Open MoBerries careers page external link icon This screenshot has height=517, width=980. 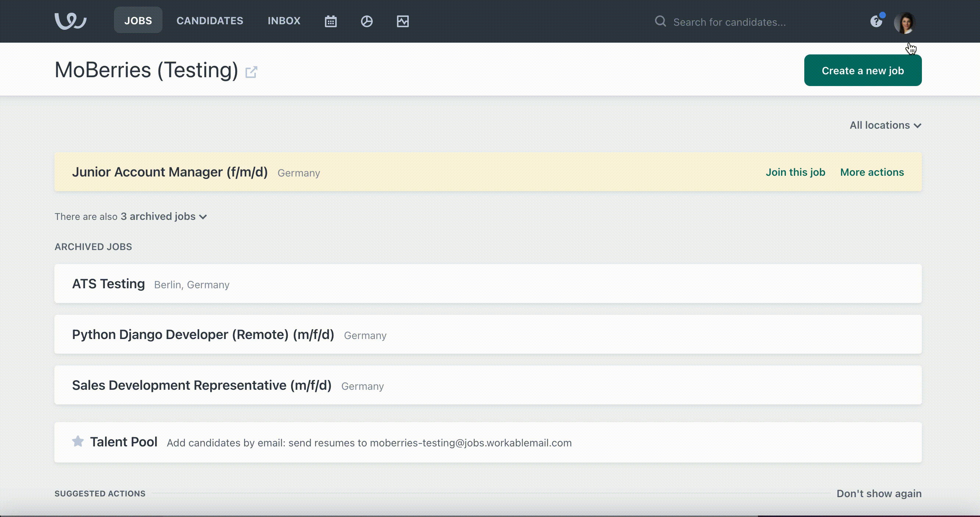point(251,72)
